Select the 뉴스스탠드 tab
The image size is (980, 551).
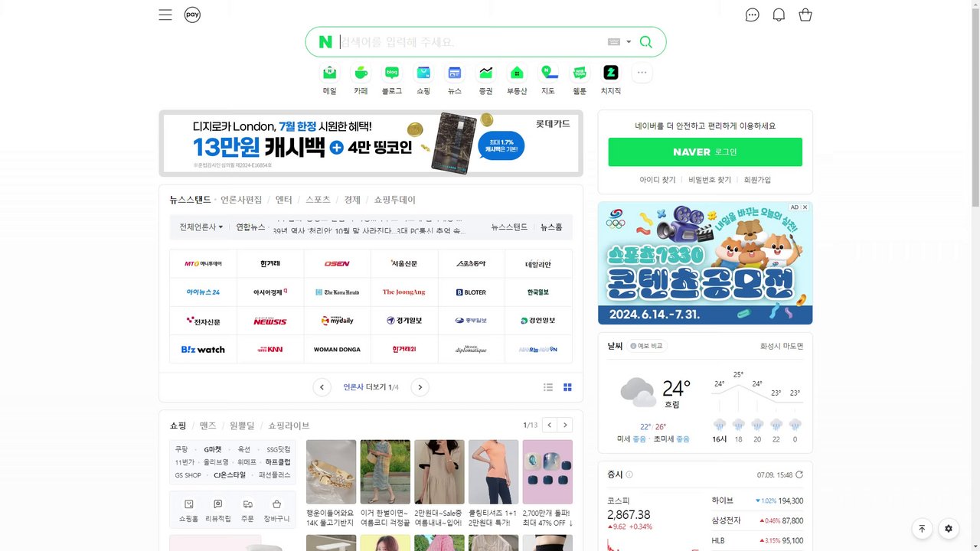click(190, 200)
